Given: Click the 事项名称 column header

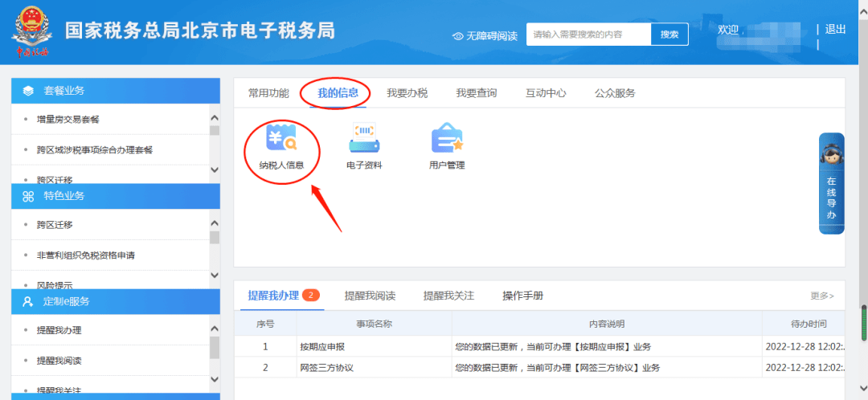Looking at the screenshot, I should 375,324.
